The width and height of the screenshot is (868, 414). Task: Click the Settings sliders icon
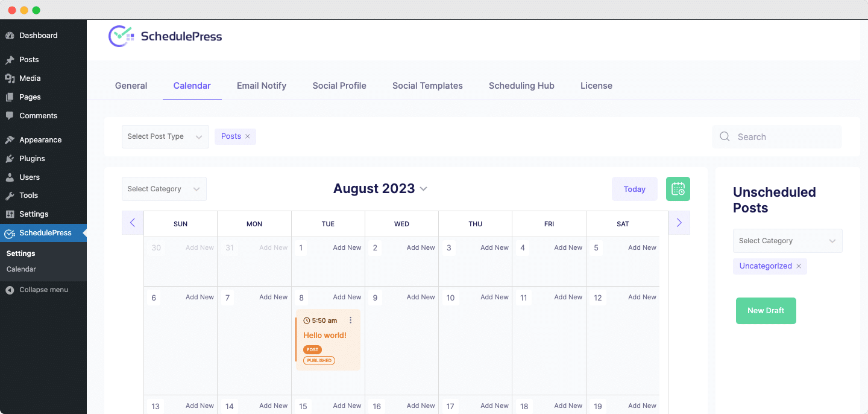[10, 214]
